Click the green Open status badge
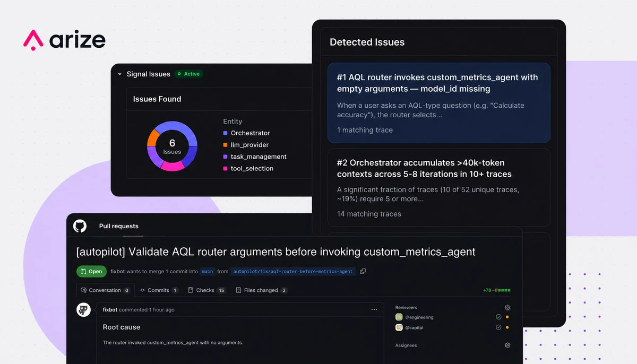Screen dimensions: 637x364 pos(91,271)
